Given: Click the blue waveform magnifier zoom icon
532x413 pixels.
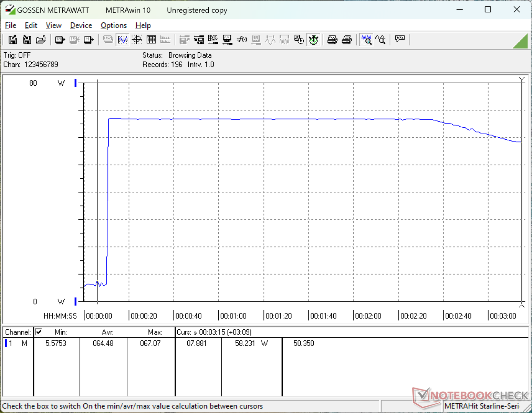Looking at the screenshot, I should (366, 40).
